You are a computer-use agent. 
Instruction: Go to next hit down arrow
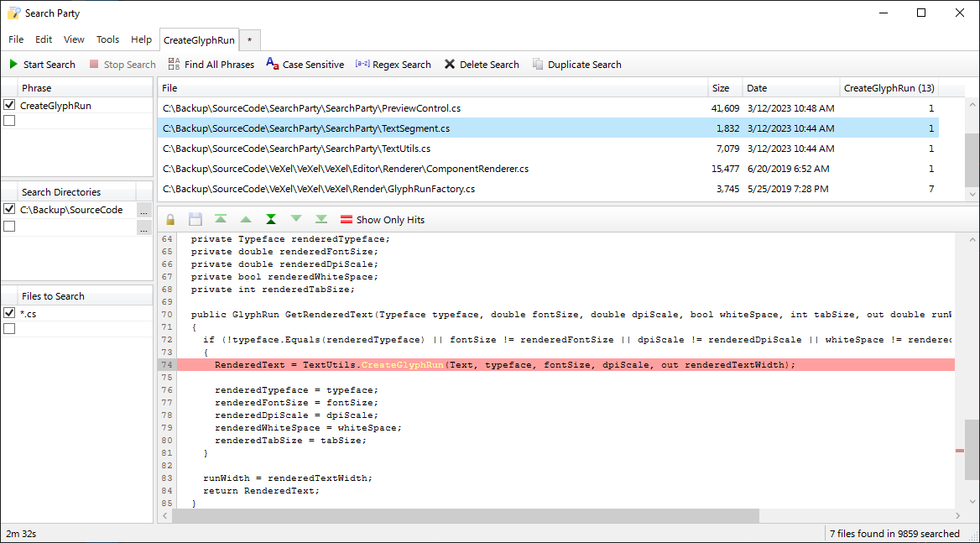[296, 219]
